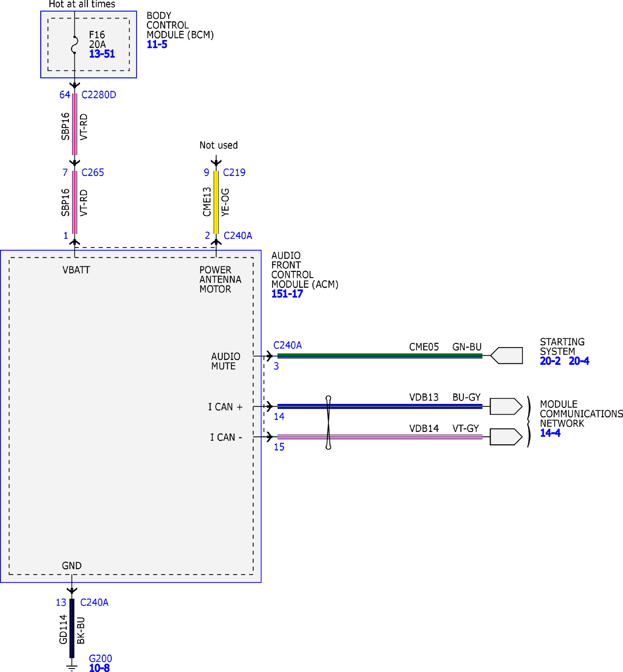Screen dimensions: 623x672
Task: Click pin number 3 at AUDIO MUTE
Action: 276,366
